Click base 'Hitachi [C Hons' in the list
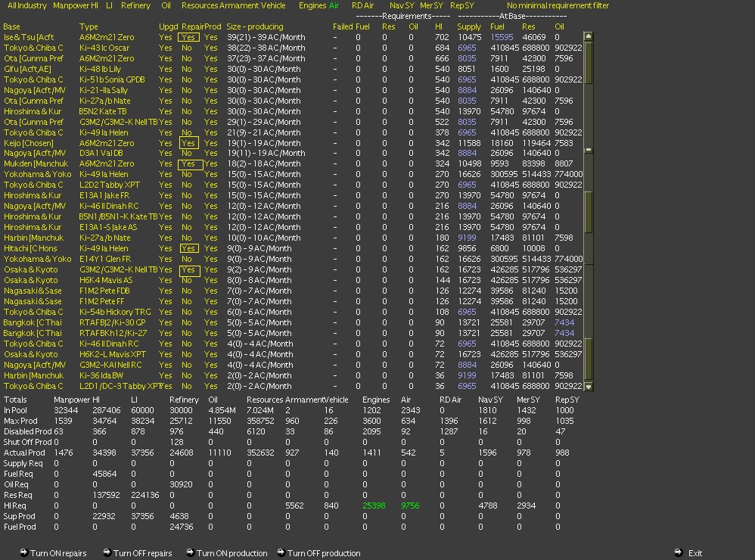755x560 pixels. pyautogui.click(x=30, y=248)
